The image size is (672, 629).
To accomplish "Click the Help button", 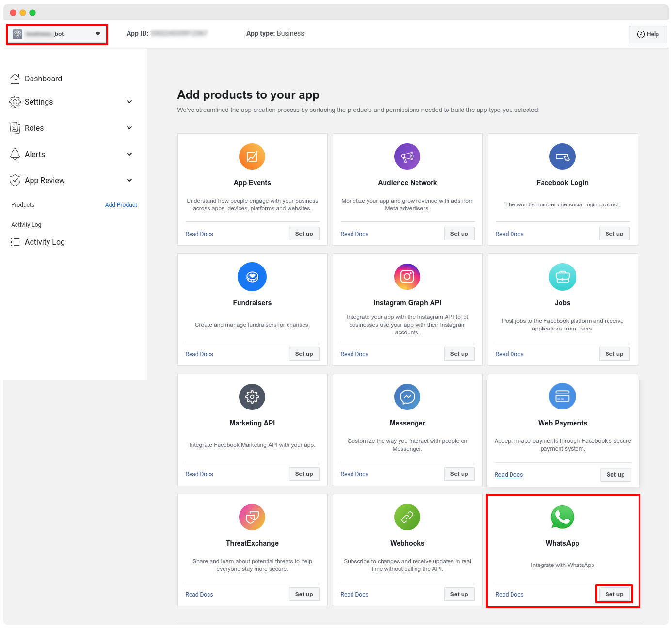I will (x=648, y=34).
